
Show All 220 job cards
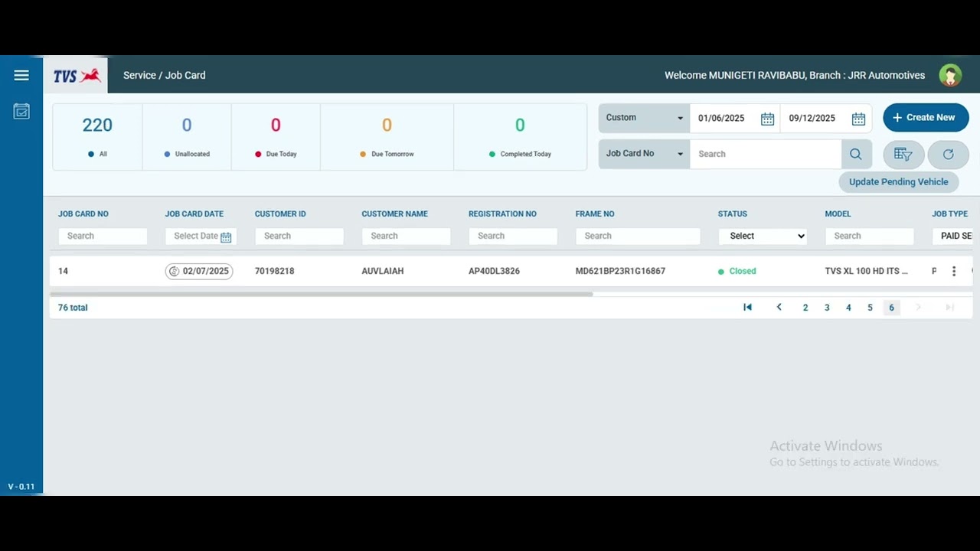click(x=97, y=137)
